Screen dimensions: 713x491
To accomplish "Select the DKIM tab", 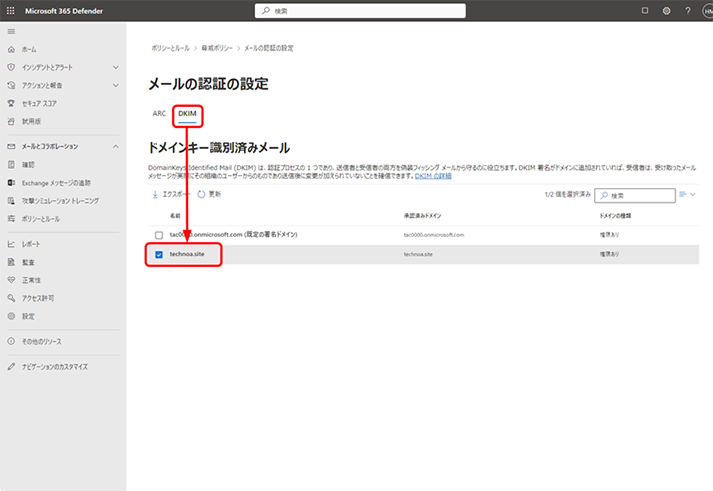I will tap(187, 114).
